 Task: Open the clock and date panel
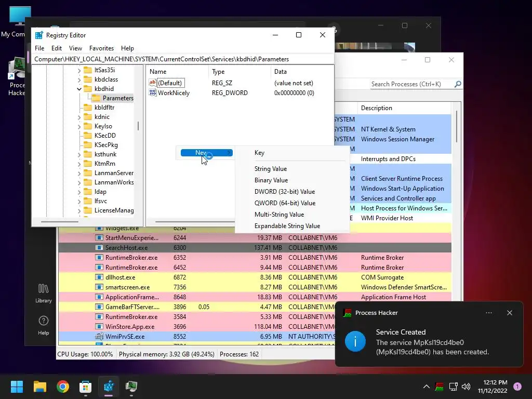(493, 387)
